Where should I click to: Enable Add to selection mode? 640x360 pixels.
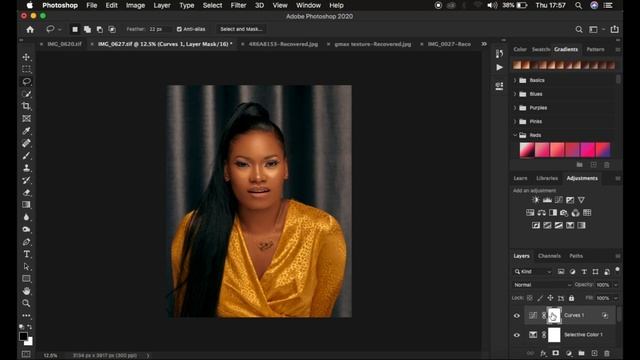[x=87, y=29]
